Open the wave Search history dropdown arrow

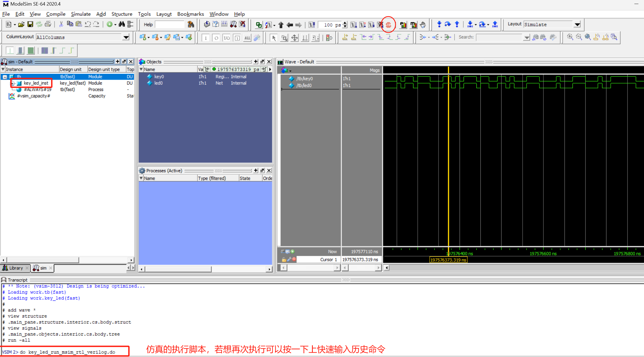pos(526,37)
